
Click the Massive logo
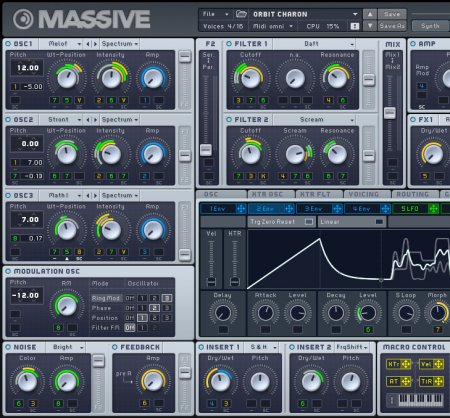pos(81,19)
